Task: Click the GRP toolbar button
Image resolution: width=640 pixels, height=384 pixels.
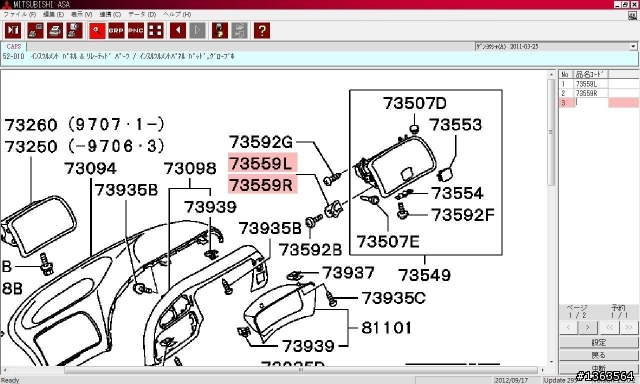Action: (x=116, y=31)
